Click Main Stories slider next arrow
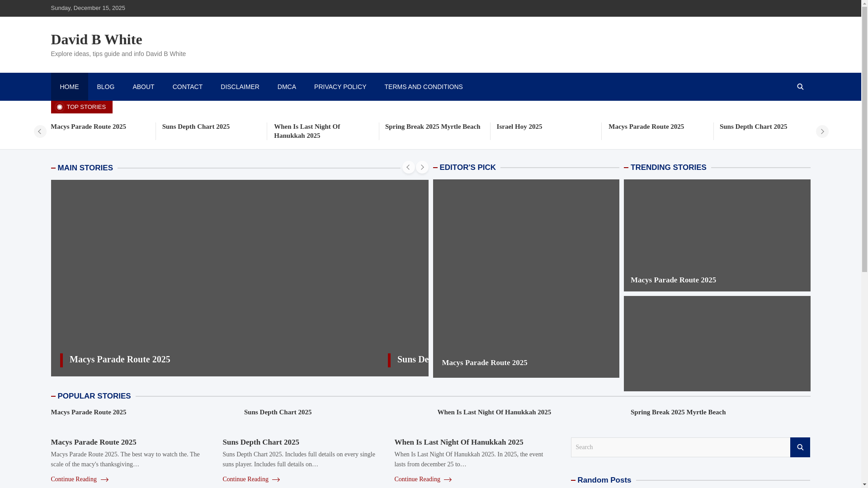Viewport: 868px width, 488px height. pyautogui.click(x=422, y=167)
